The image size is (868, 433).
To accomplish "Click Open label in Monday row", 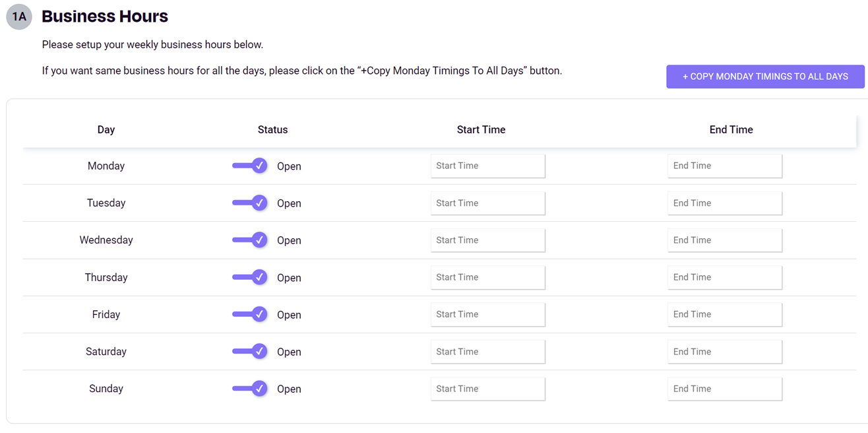I will 289,166.
